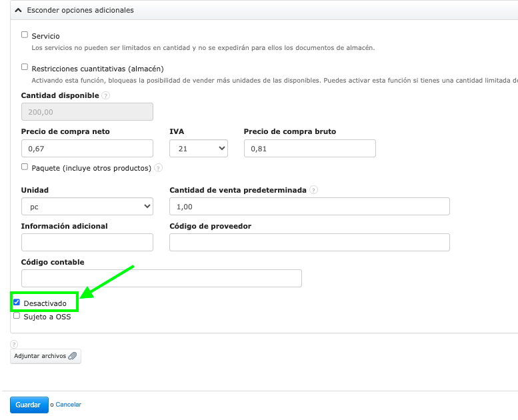This screenshot has height=420, width=518.
Task: Click help icon for Cantidad de venta predeterminada
Action: [313, 190]
